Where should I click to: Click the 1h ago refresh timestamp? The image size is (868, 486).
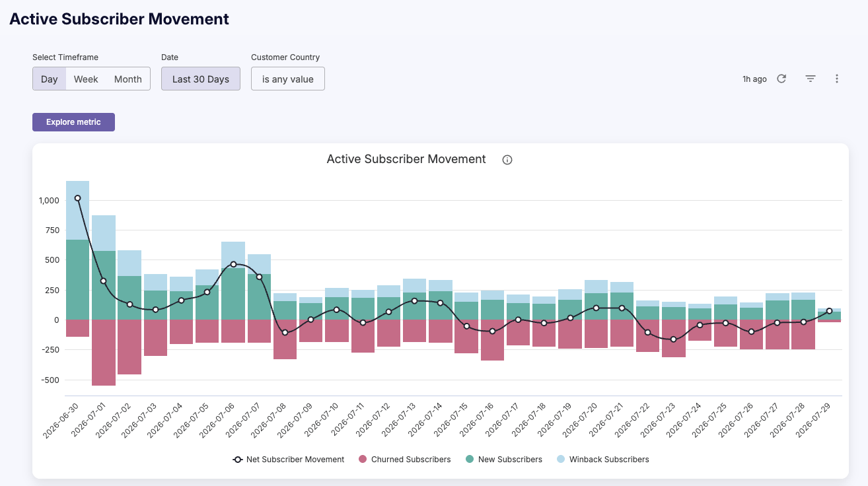point(754,79)
